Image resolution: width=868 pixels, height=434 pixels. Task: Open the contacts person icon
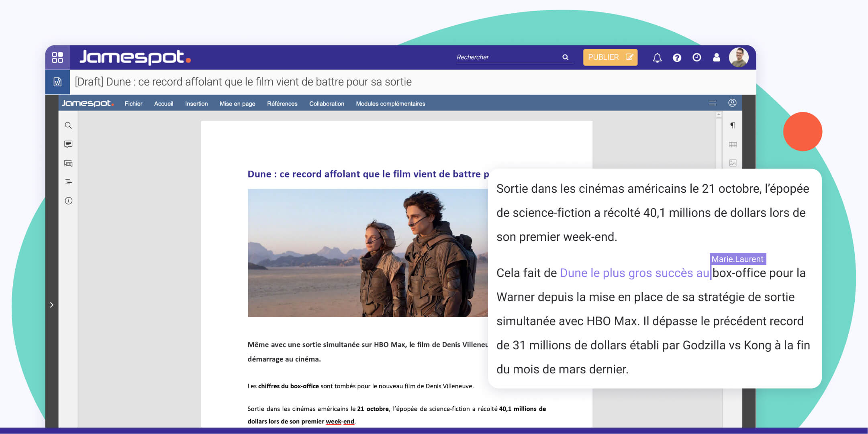point(716,57)
